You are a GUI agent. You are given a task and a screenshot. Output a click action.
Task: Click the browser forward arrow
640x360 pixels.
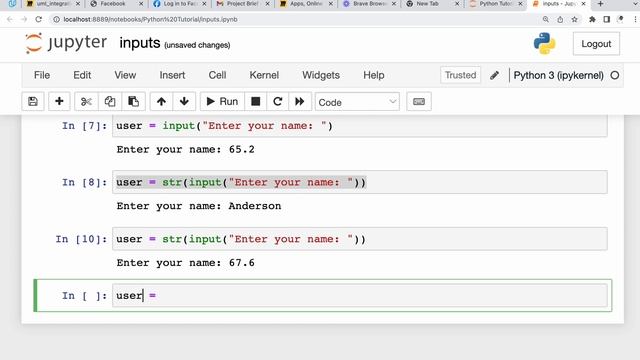click(x=24, y=19)
